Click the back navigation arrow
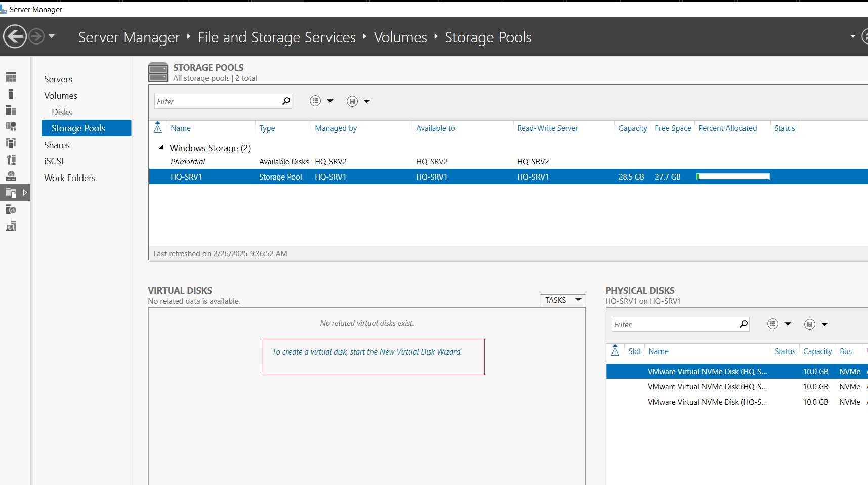This screenshot has height=485, width=868. tap(15, 36)
